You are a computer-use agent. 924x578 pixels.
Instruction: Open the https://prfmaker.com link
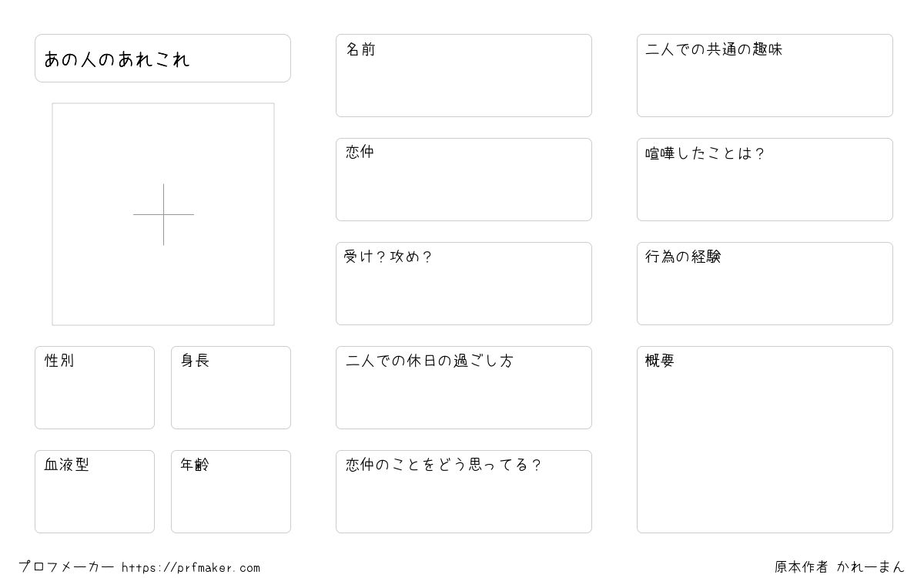click(191, 568)
